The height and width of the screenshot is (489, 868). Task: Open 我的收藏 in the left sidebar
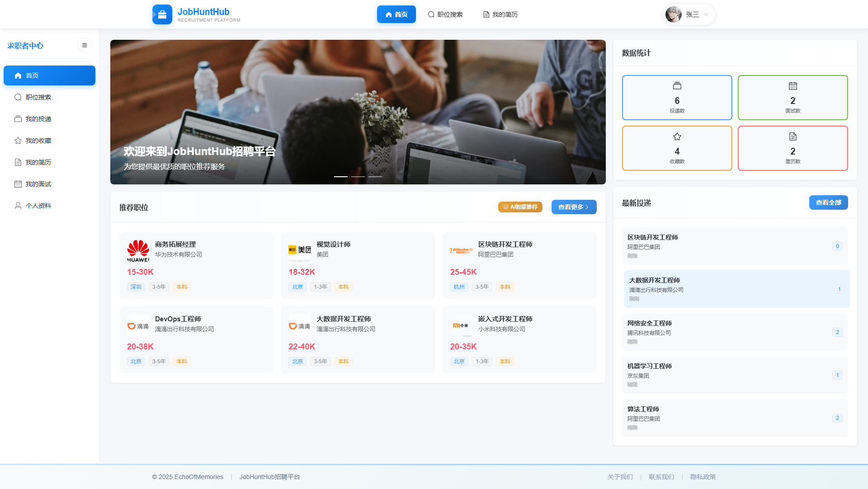pos(49,141)
